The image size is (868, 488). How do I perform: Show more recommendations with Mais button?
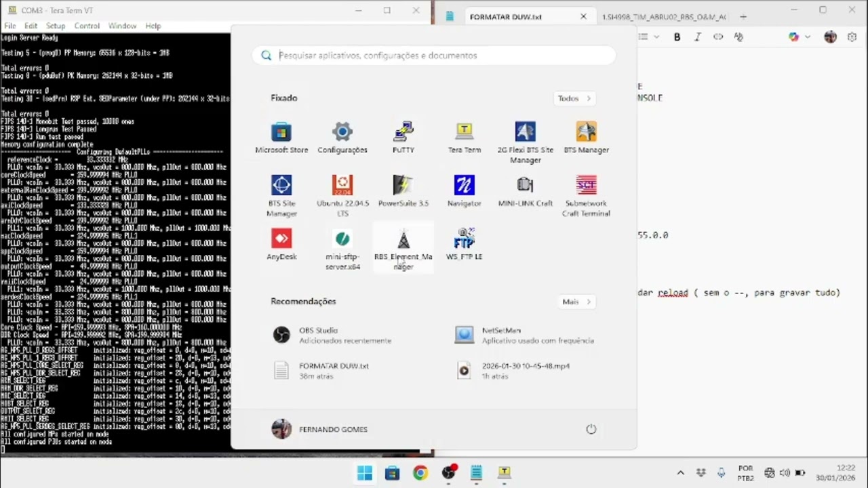coord(576,302)
